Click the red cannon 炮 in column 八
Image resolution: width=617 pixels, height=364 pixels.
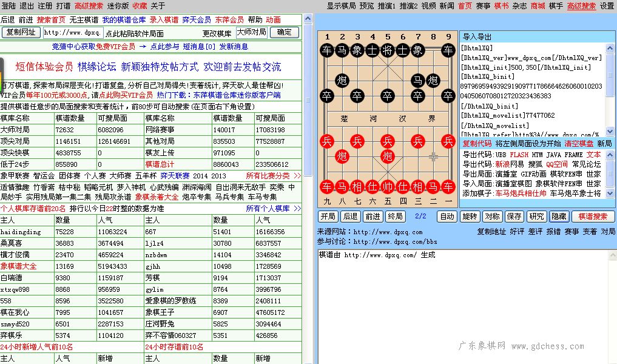[342, 157]
